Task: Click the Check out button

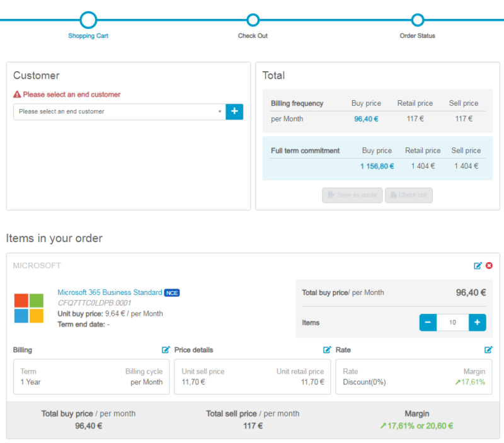Action: tap(408, 195)
